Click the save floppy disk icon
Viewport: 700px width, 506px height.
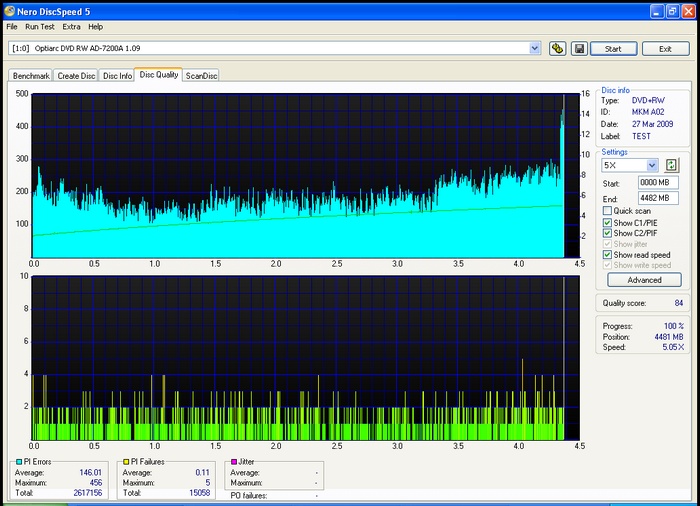pyautogui.click(x=578, y=48)
